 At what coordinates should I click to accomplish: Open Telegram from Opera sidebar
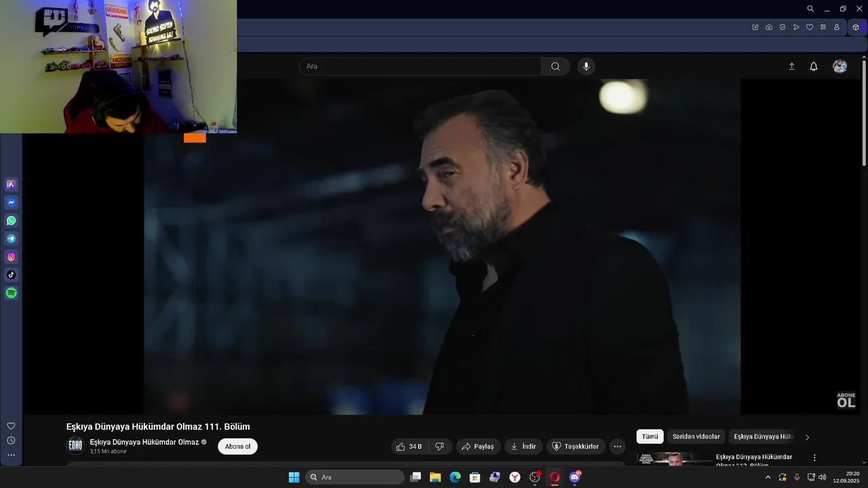(x=11, y=239)
